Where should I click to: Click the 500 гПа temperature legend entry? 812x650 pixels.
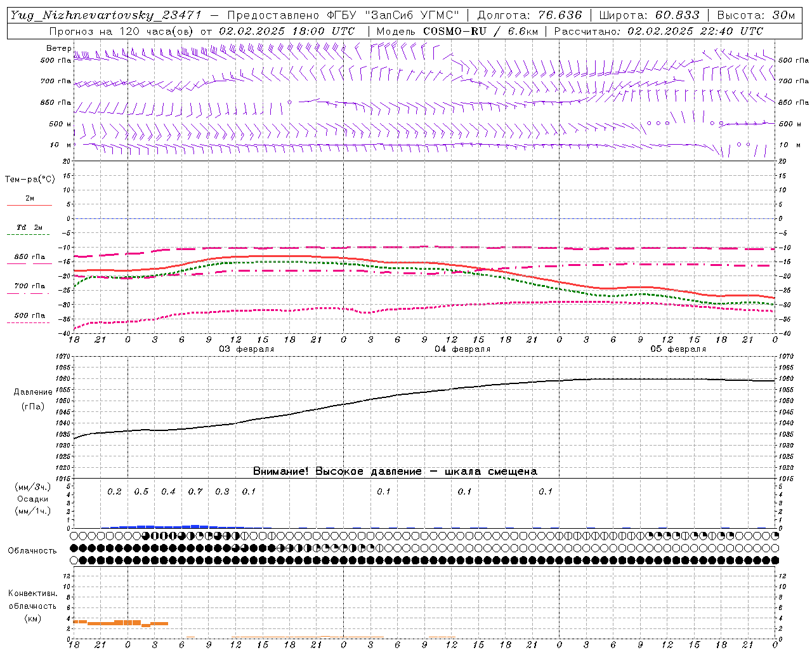tap(30, 315)
